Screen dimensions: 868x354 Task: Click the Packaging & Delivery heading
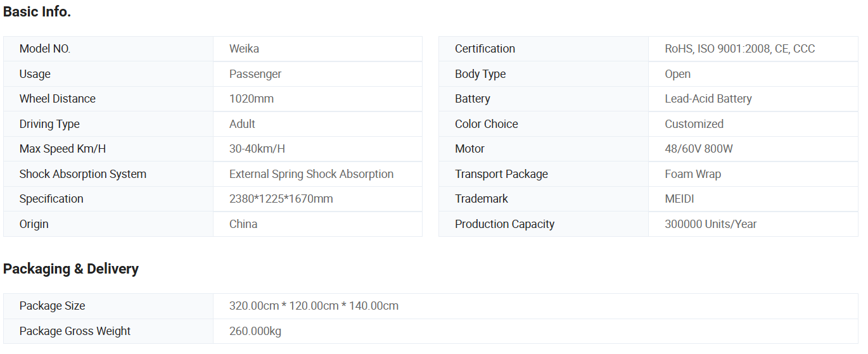click(x=71, y=269)
